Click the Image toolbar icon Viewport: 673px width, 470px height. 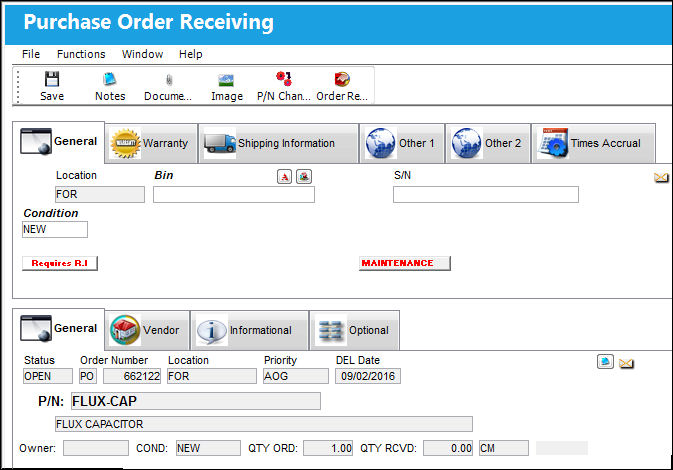(226, 86)
